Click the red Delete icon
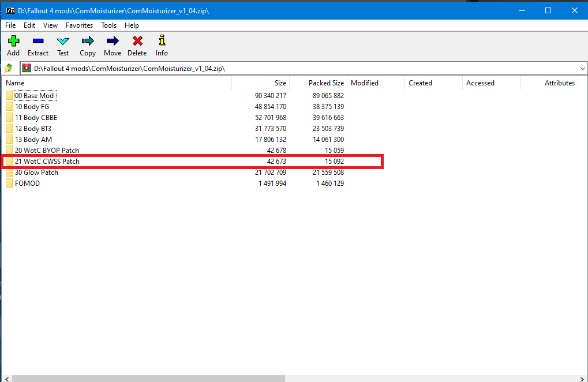 [137, 41]
